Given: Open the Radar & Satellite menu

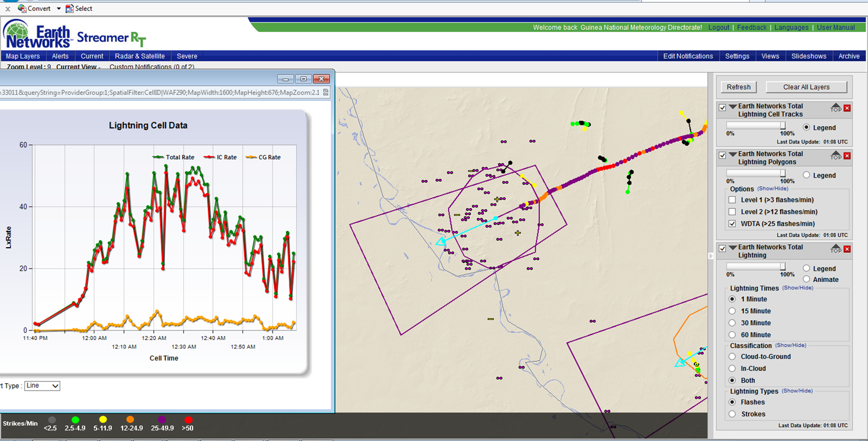Looking at the screenshot, I should (140, 56).
